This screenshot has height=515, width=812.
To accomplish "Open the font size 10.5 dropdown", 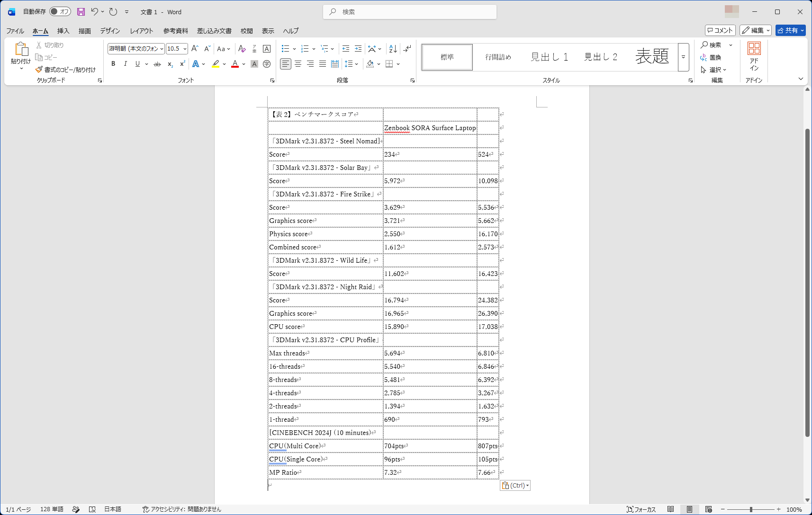I will tap(185, 49).
